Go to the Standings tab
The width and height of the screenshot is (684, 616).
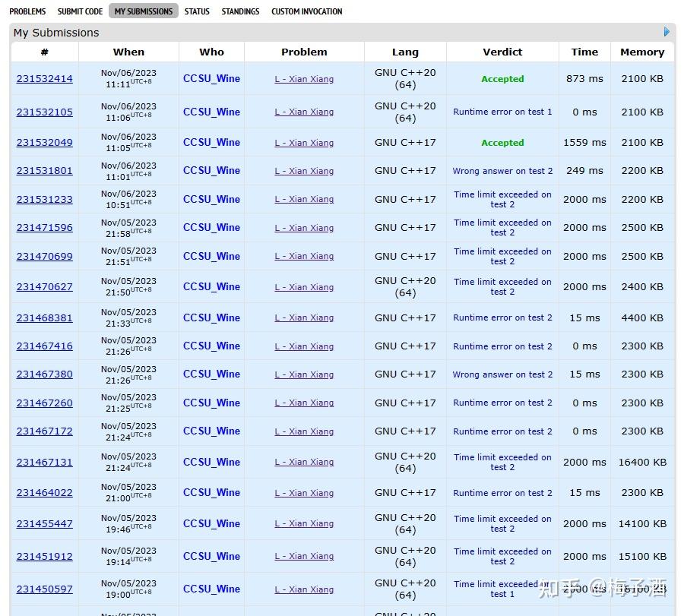click(x=240, y=11)
